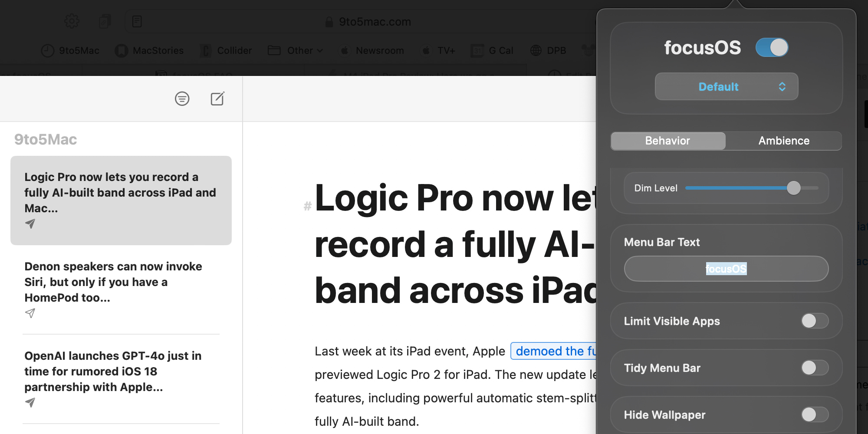Click paper plane icon under Denon speakers article

(30, 313)
